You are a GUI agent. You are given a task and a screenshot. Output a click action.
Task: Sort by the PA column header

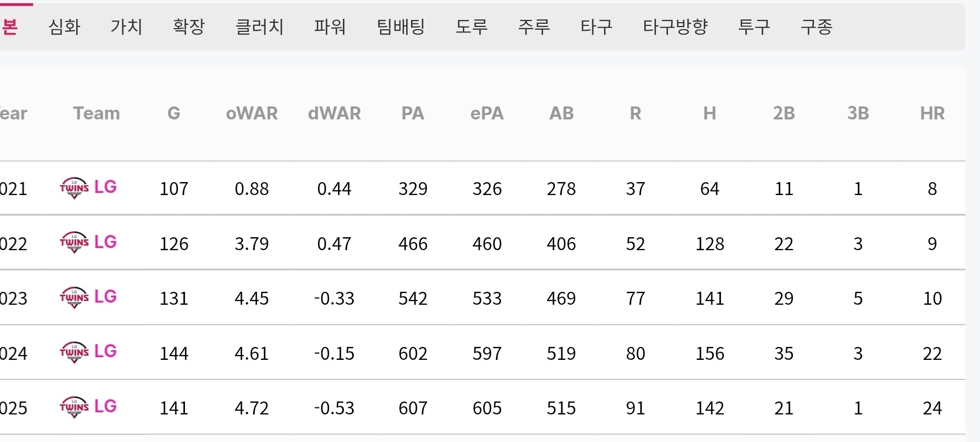tap(413, 113)
